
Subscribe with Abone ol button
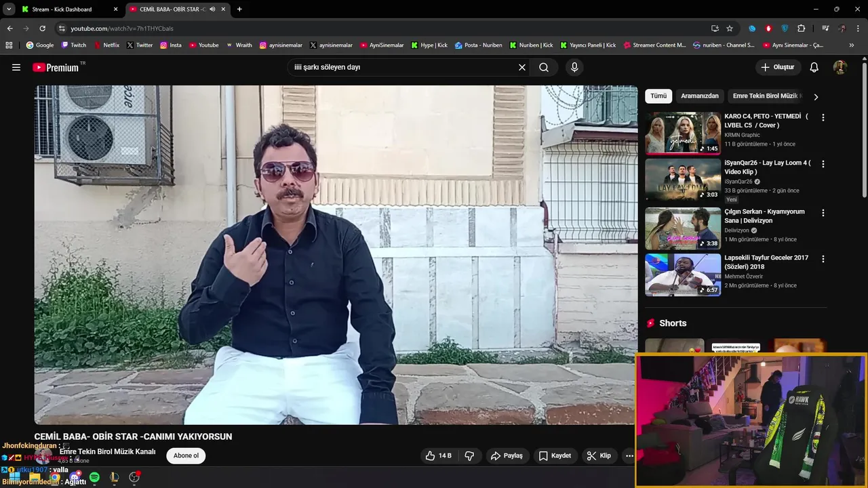pyautogui.click(x=186, y=455)
